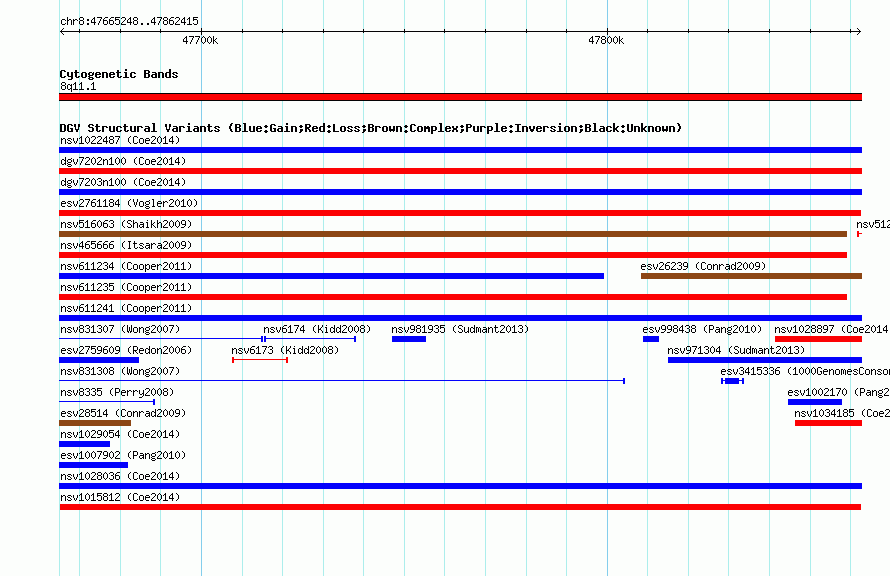The width and height of the screenshot is (890, 576).
Task: Click the 47700k ruler tick label
Action: coord(200,40)
